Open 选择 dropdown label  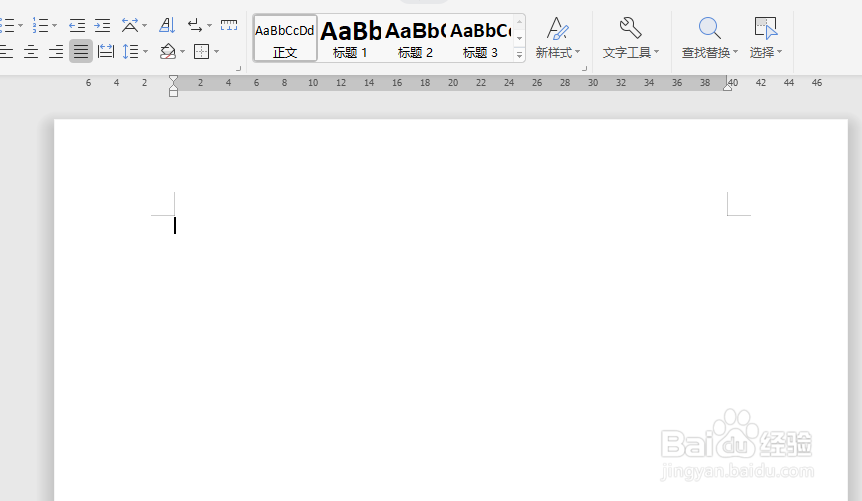[x=765, y=52]
